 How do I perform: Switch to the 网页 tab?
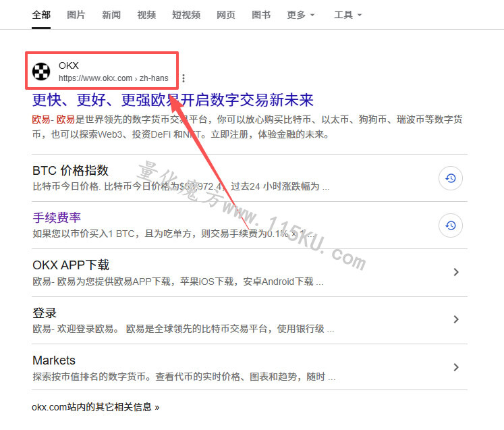pos(226,15)
